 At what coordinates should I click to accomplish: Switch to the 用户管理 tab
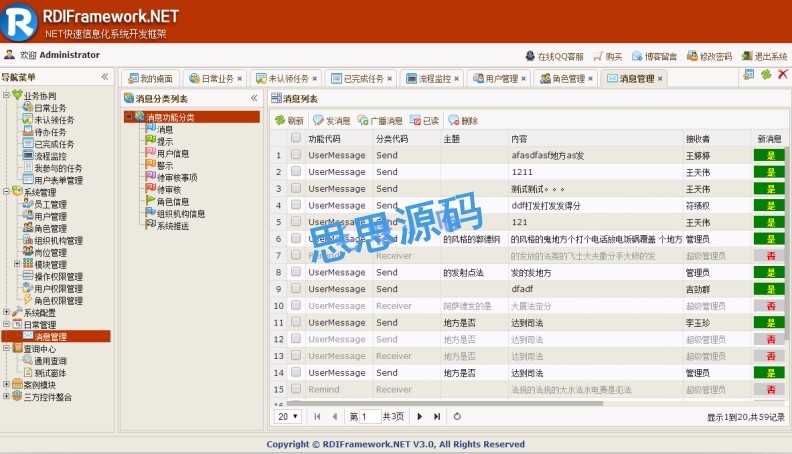(495, 78)
